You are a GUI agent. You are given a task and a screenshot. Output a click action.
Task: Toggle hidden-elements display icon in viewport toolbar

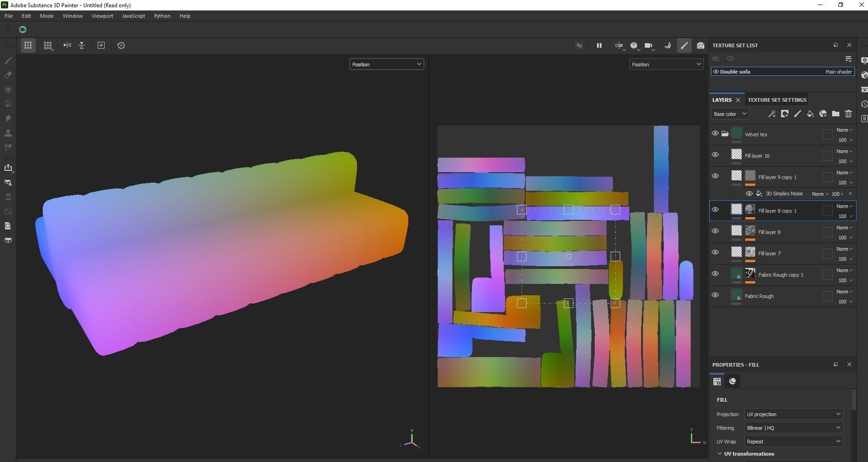579,45
